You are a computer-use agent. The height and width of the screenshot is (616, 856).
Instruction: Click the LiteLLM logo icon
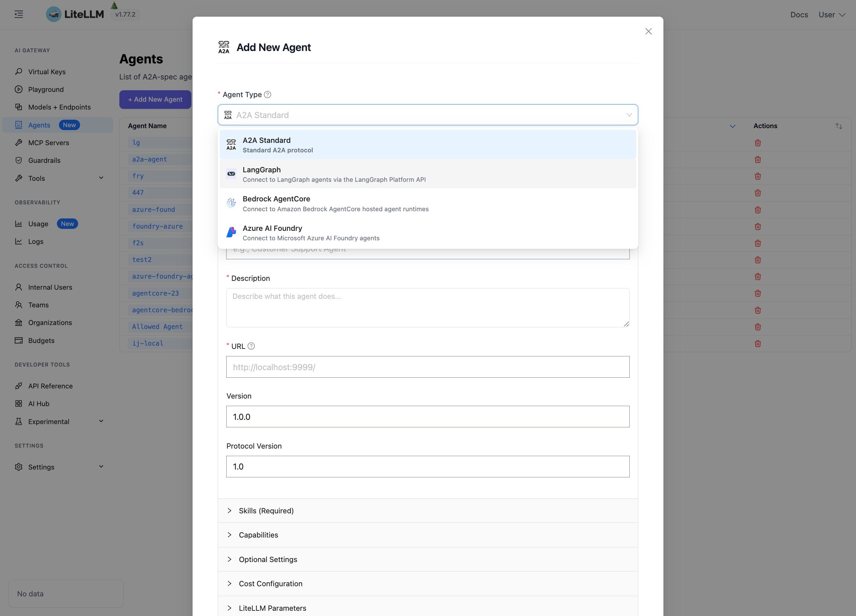click(54, 14)
